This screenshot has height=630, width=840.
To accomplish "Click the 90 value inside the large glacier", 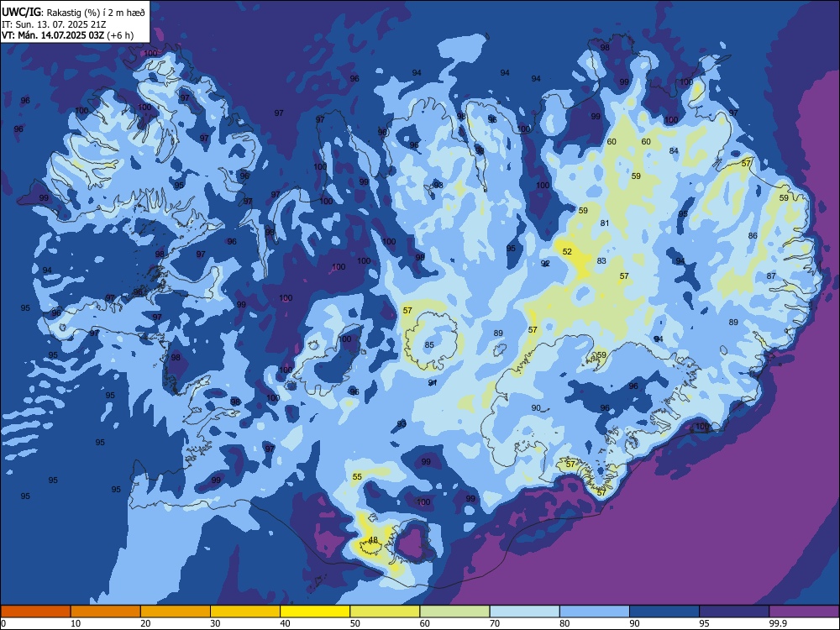I will [536, 407].
